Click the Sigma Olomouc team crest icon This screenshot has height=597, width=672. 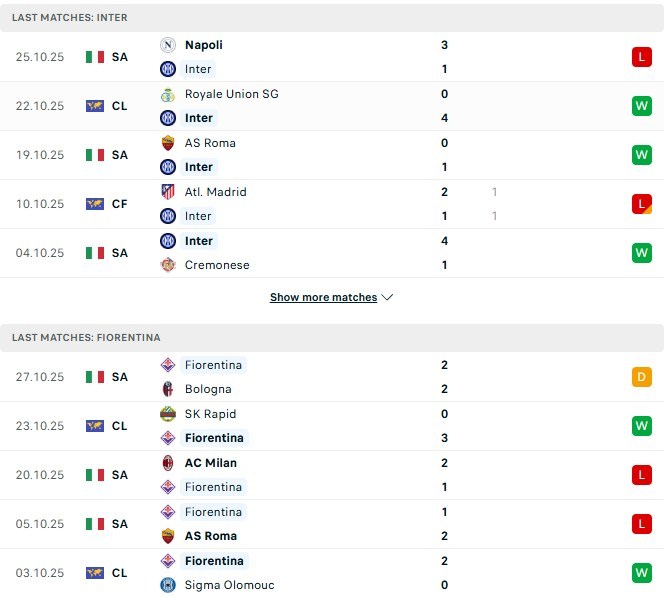[168, 585]
